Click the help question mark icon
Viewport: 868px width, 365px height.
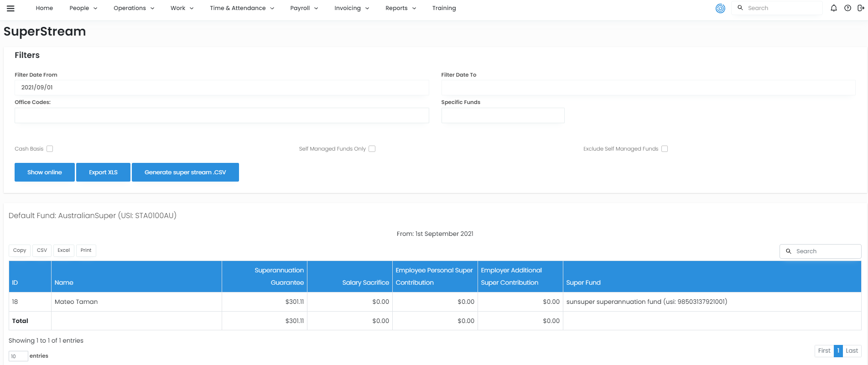[847, 8]
